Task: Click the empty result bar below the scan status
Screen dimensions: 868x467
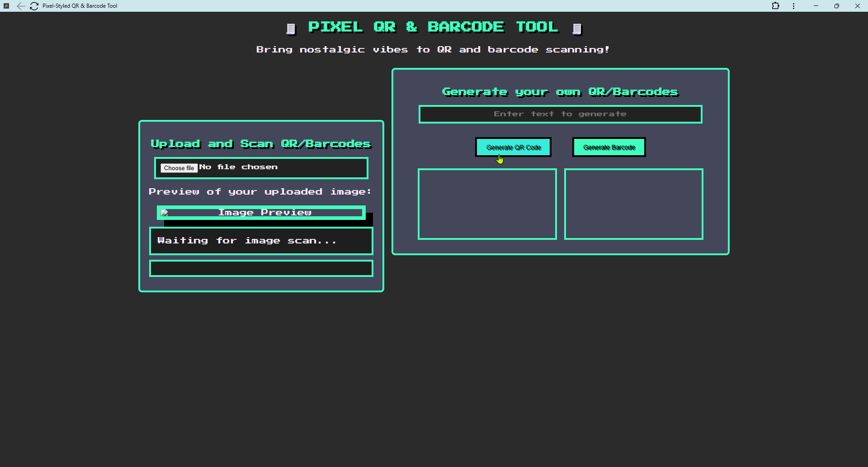Action: pyautogui.click(x=261, y=268)
